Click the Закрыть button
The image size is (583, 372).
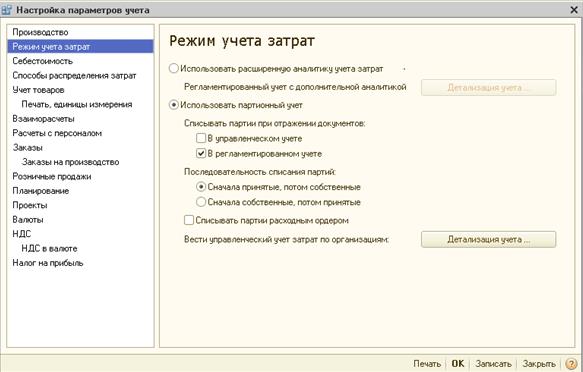click(539, 364)
